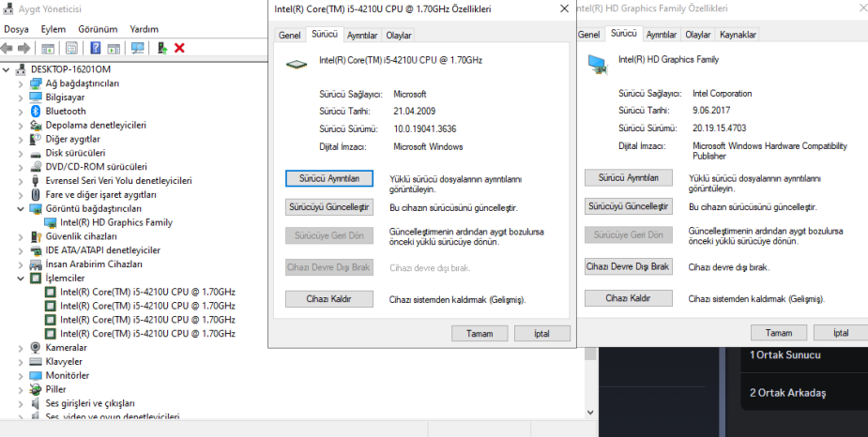
Task: Expand the IDE ATA/ATAPI denetleyiciler node
Action: pos(21,250)
